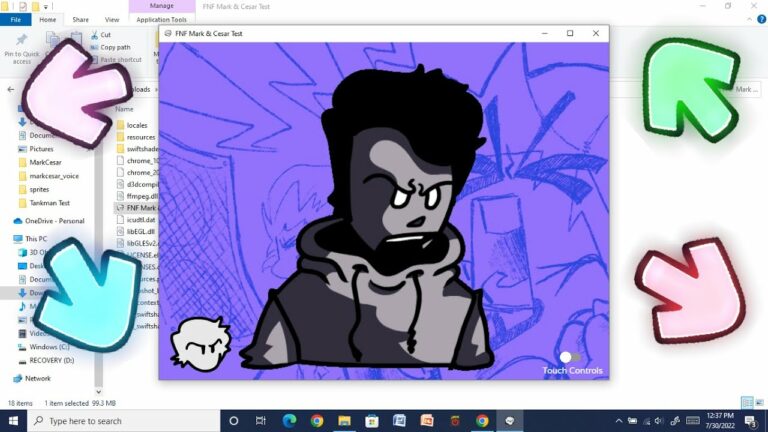The image size is (768, 432).
Task: Go back with the Explorer back arrow
Action: (11, 90)
